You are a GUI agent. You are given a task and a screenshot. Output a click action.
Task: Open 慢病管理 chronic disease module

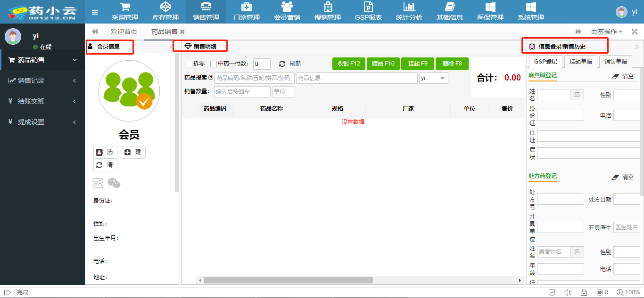(x=328, y=12)
